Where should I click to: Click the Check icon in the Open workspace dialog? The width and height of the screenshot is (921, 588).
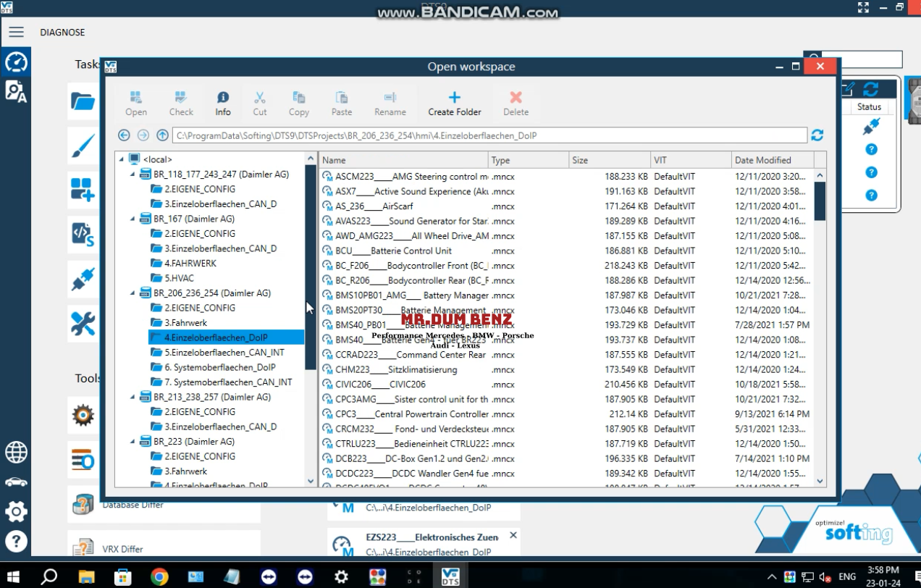click(180, 102)
